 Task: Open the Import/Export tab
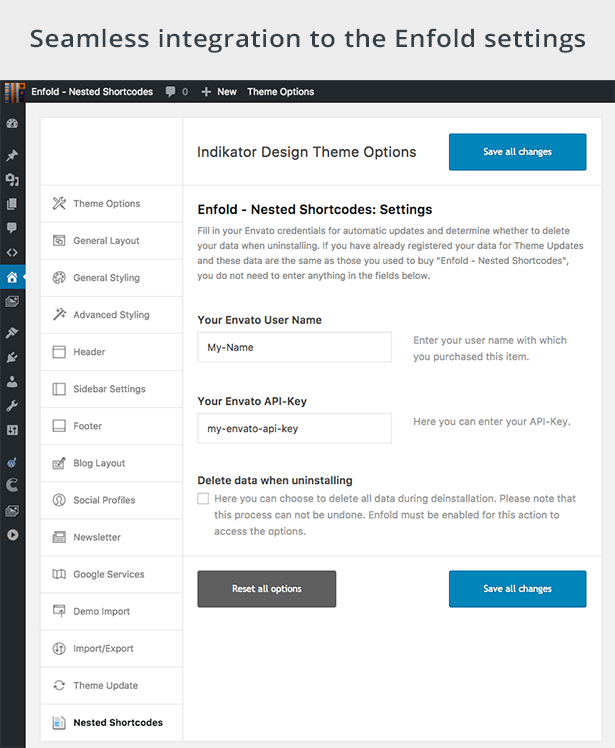(112, 648)
